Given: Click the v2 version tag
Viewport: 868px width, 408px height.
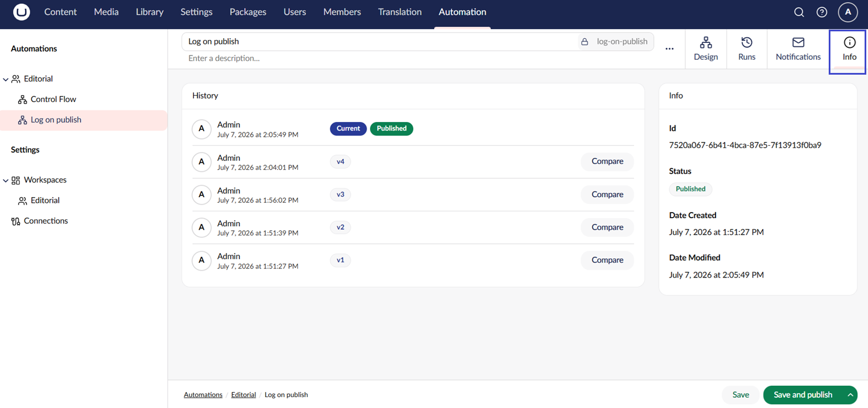Looking at the screenshot, I should (x=340, y=227).
